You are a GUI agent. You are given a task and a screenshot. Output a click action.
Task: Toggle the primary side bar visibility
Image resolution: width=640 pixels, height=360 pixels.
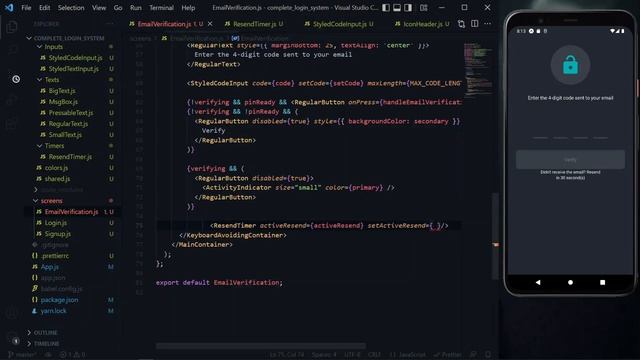[x=386, y=7]
